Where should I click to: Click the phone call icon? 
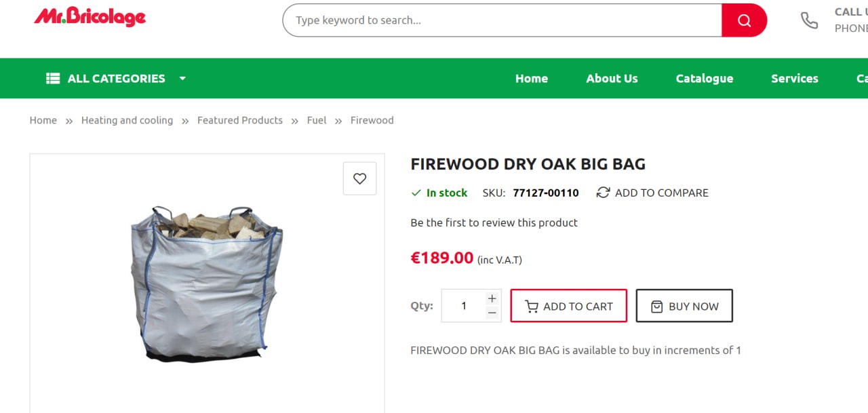[809, 20]
